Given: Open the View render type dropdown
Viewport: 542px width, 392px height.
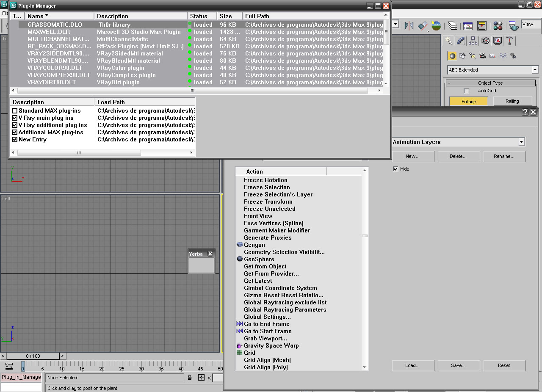Looking at the screenshot, I should (x=531, y=25).
